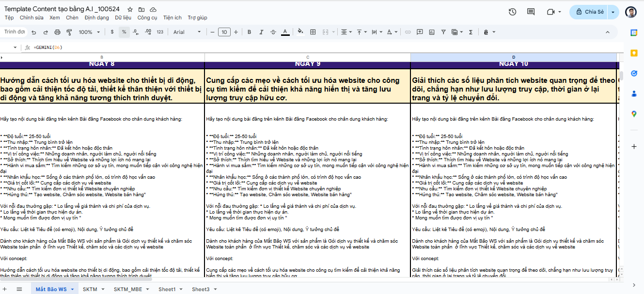Open Google Maps in side panel
The height and width of the screenshot is (294, 644).
tap(634, 114)
